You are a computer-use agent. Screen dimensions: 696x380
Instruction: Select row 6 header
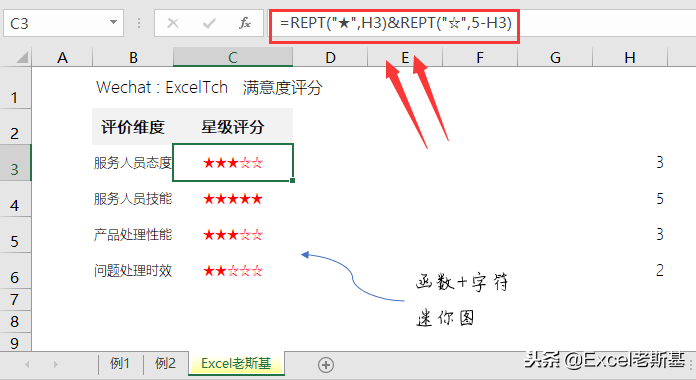pyautogui.click(x=15, y=271)
